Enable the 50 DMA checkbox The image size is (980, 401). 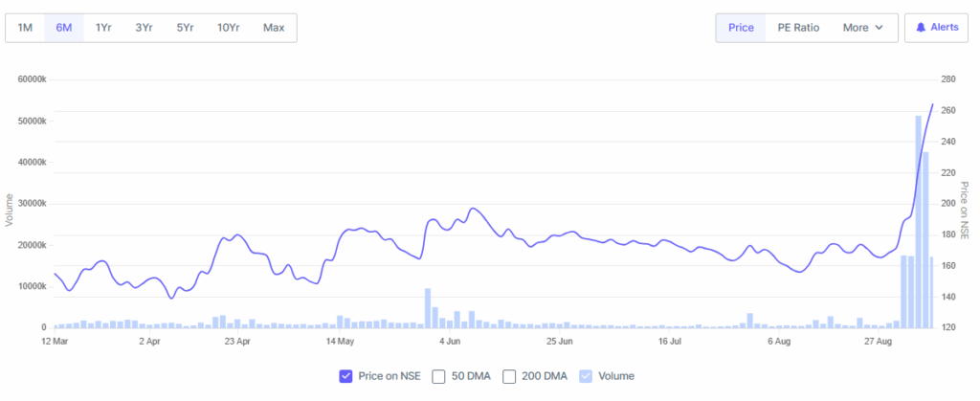[x=439, y=376]
